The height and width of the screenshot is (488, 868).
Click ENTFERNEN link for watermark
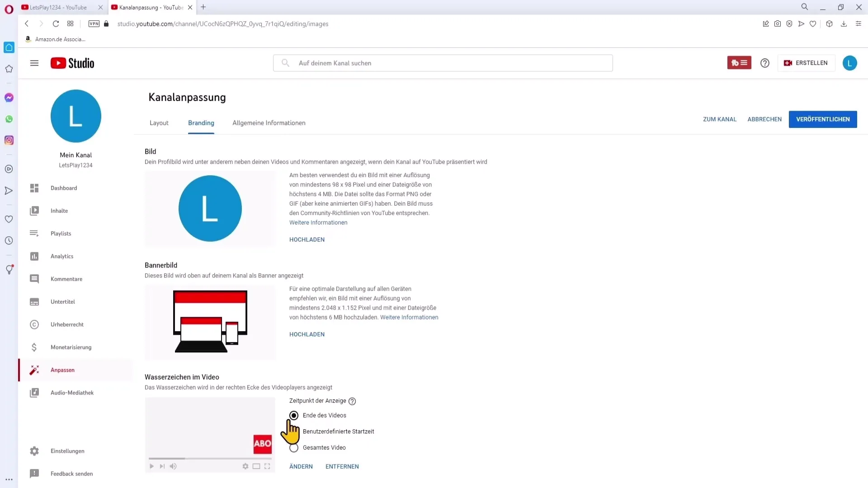tap(343, 466)
